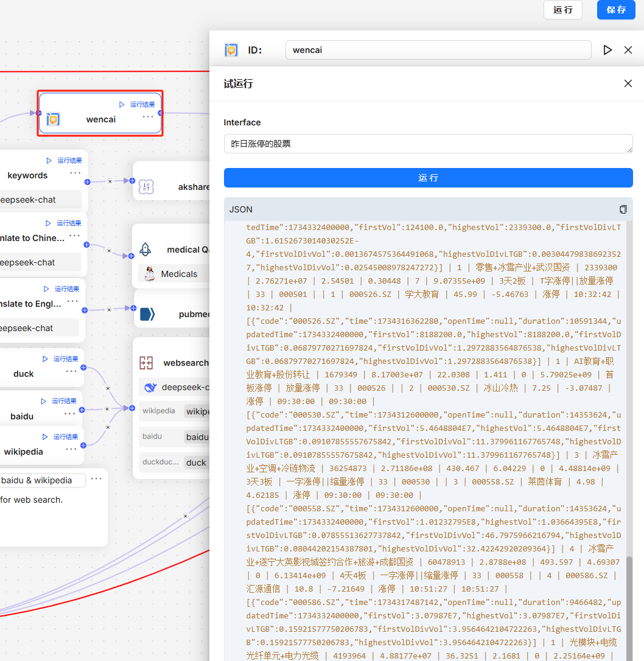Click the wencai node icon on canvas
This screenshot has width=644, height=661.
(x=53, y=119)
